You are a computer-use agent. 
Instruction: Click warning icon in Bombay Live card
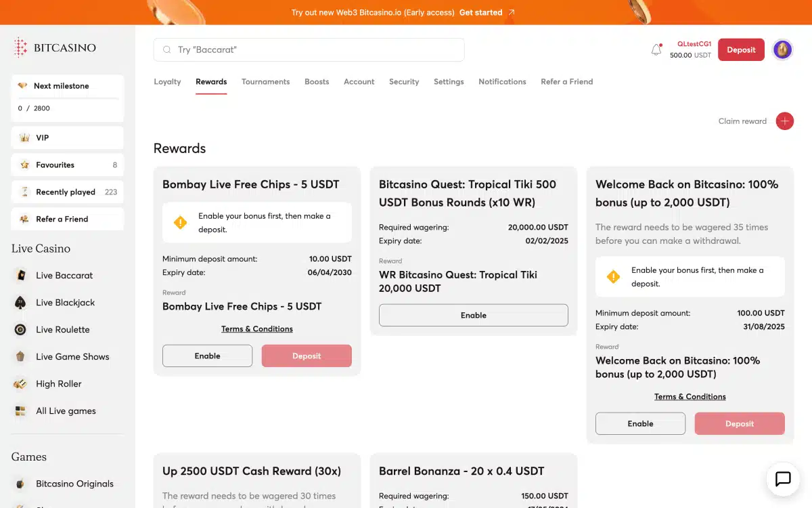point(180,222)
